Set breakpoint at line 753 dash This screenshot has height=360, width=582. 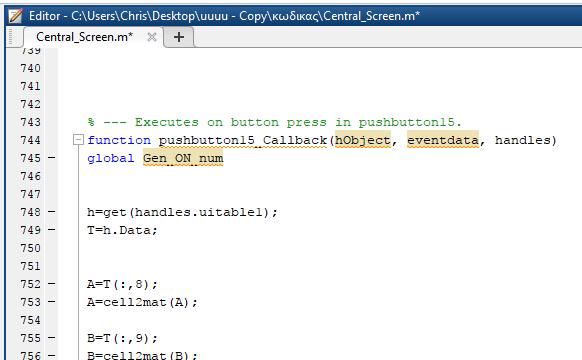(x=52, y=302)
